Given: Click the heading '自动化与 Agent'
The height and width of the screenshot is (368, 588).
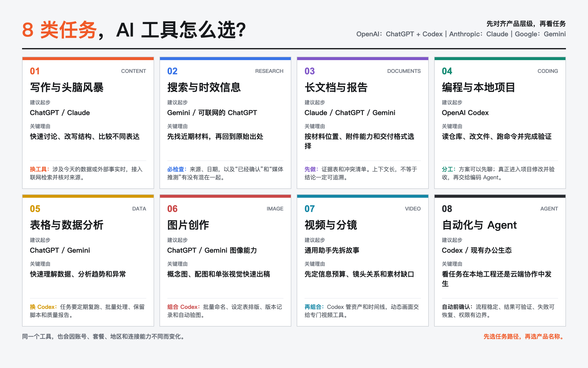Looking at the screenshot, I should click(x=479, y=225).
